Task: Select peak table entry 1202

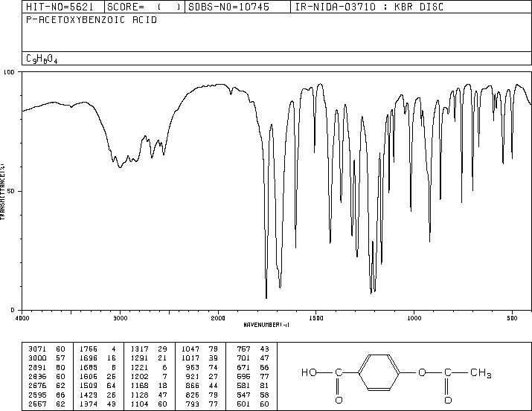Action: [x=139, y=376]
